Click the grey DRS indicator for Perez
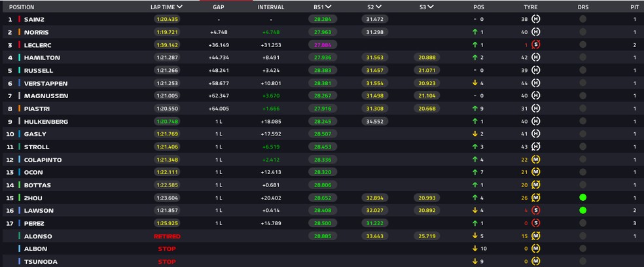Screen dimensions: 644x267 pos(582,223)
